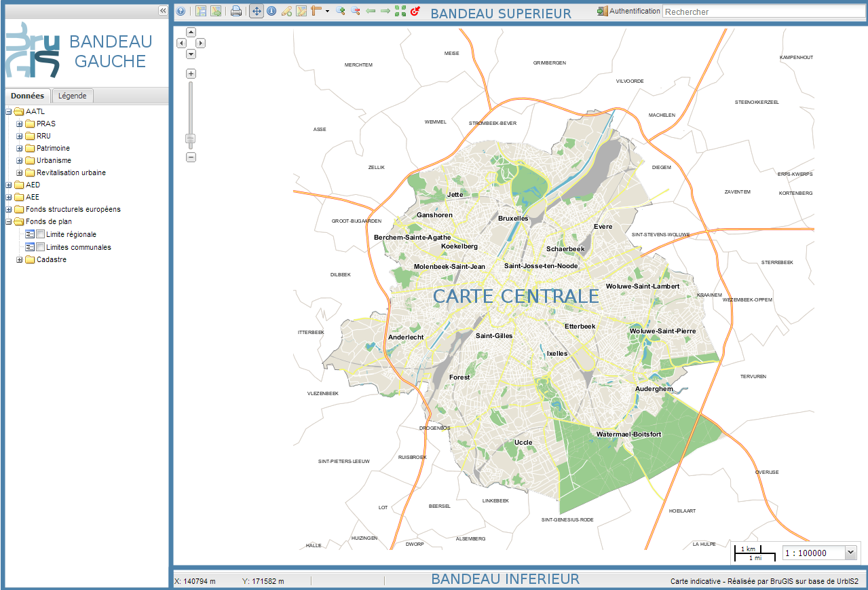Activate the zoom-in magnifier tool
Viewport: 868px width, 590px height.
[340, 11]
